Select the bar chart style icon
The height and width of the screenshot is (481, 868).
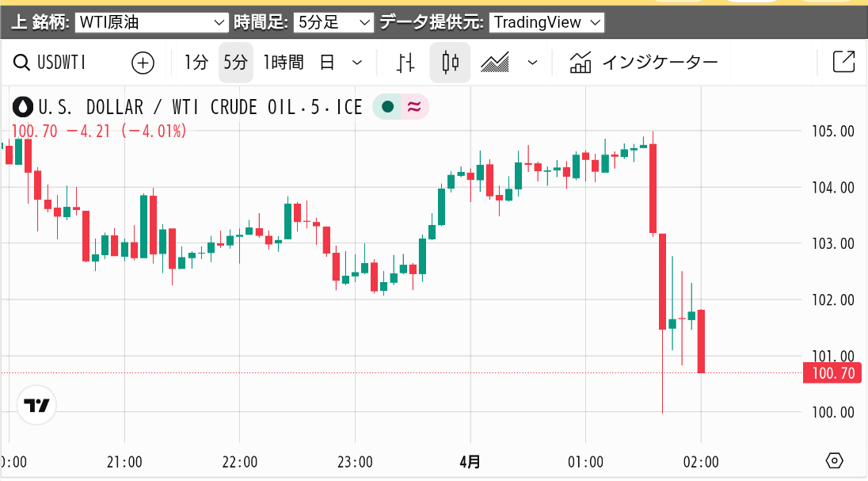click(406, 63)
